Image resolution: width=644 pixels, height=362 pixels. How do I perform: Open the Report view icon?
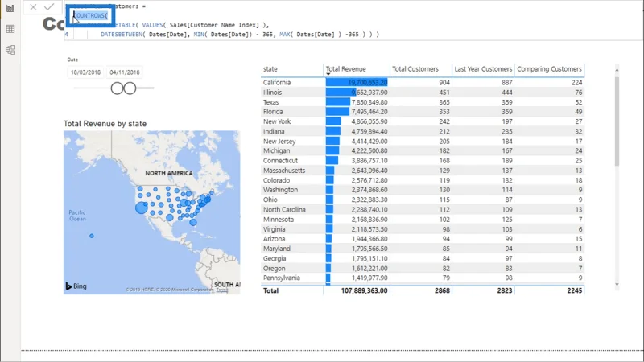click(10, 8)
